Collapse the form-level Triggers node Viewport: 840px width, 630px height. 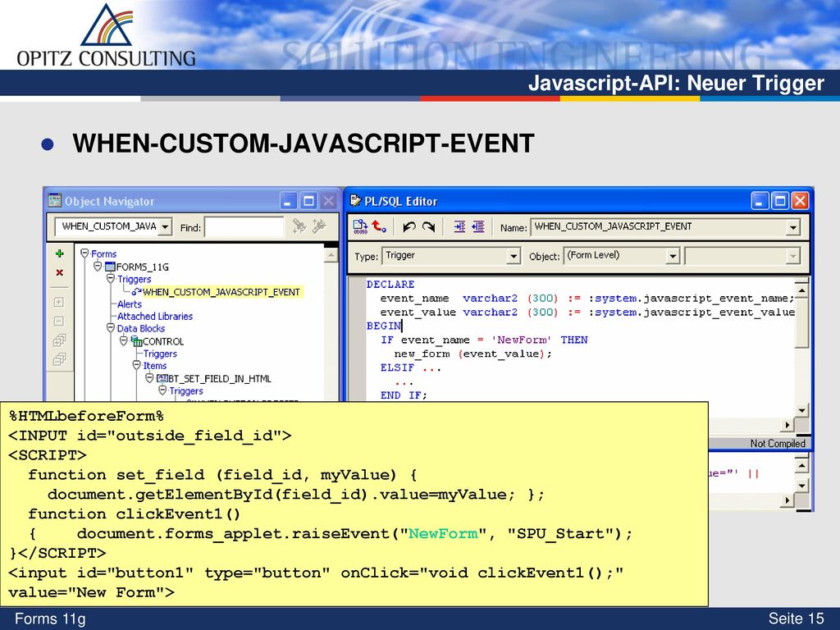(111, 279)
